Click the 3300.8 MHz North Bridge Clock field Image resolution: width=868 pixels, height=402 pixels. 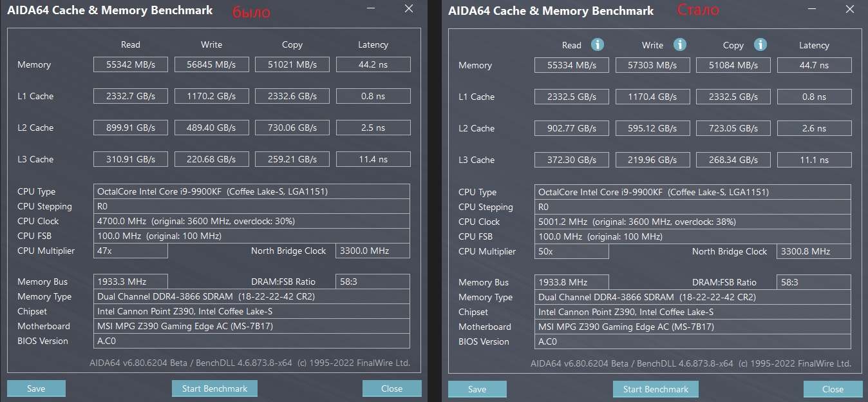[814, 251]
